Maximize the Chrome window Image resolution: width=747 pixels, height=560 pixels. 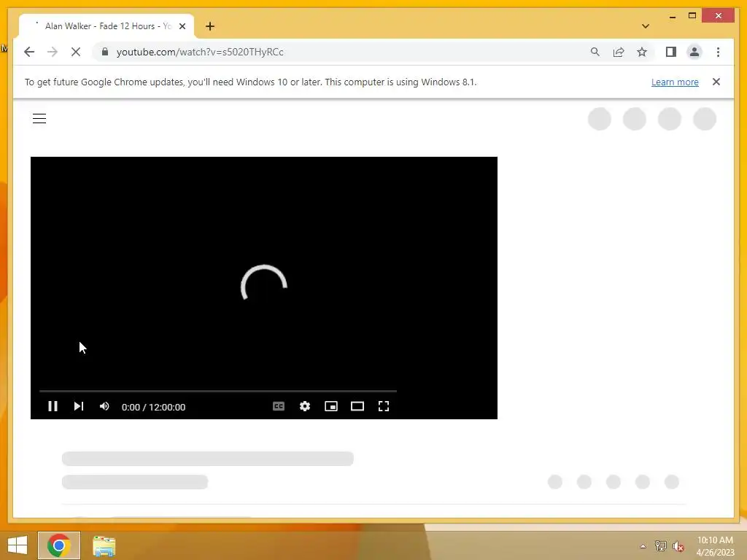click(692, 16)
